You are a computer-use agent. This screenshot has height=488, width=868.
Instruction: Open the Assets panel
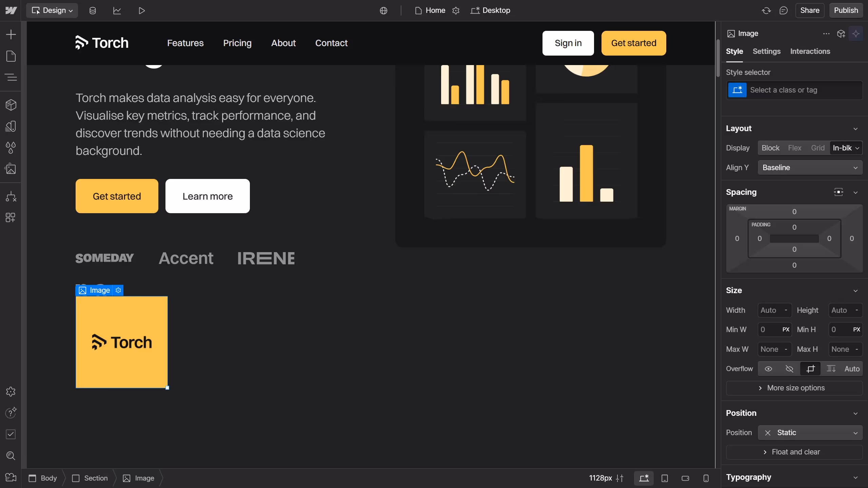point(11,168)
